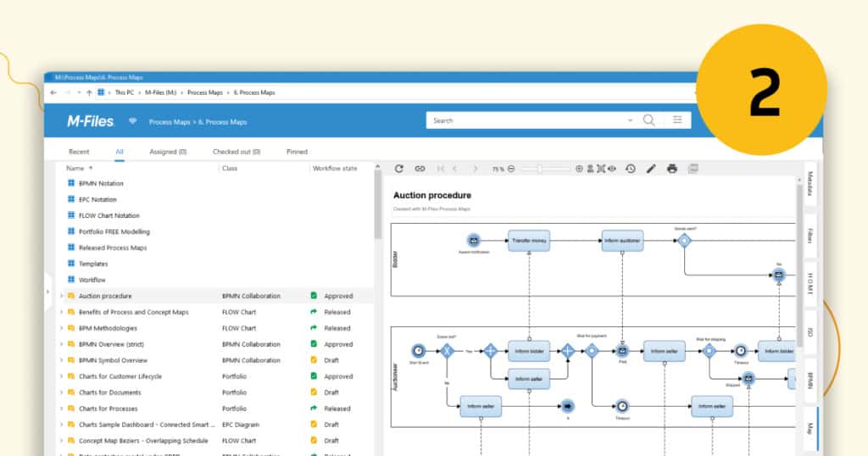868x456 pixels.
Task: Open version history with the clock icon
Action: [631, 169]
